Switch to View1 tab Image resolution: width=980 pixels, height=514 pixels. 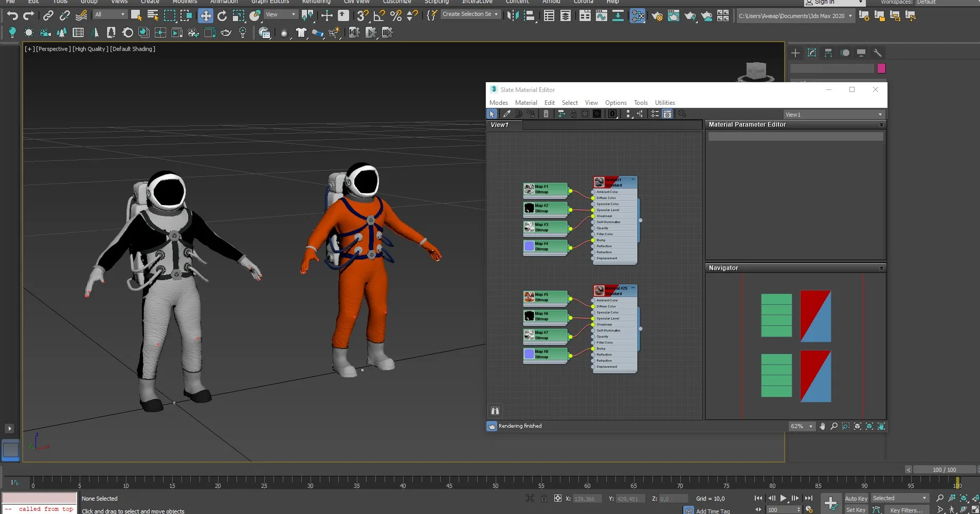(x=504, y=125)
